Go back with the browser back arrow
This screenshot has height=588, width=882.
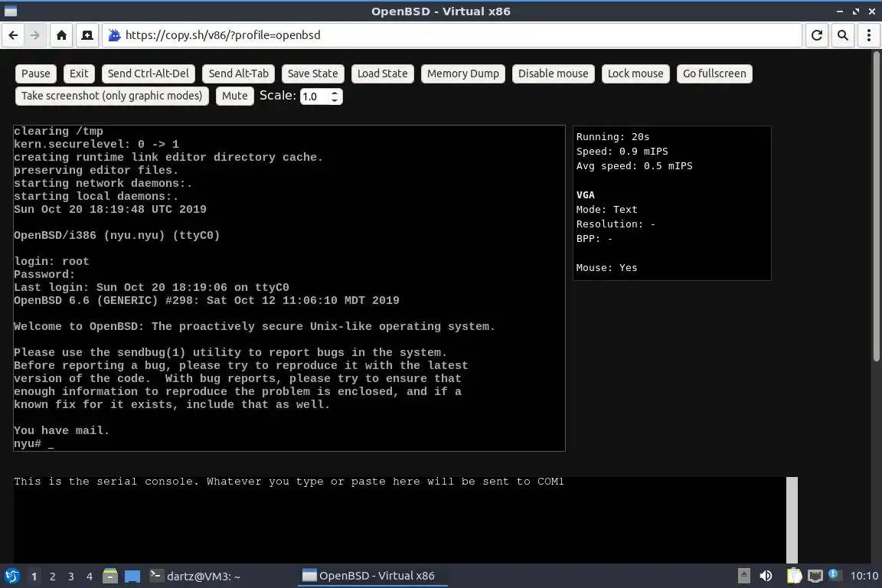point(14,35)
